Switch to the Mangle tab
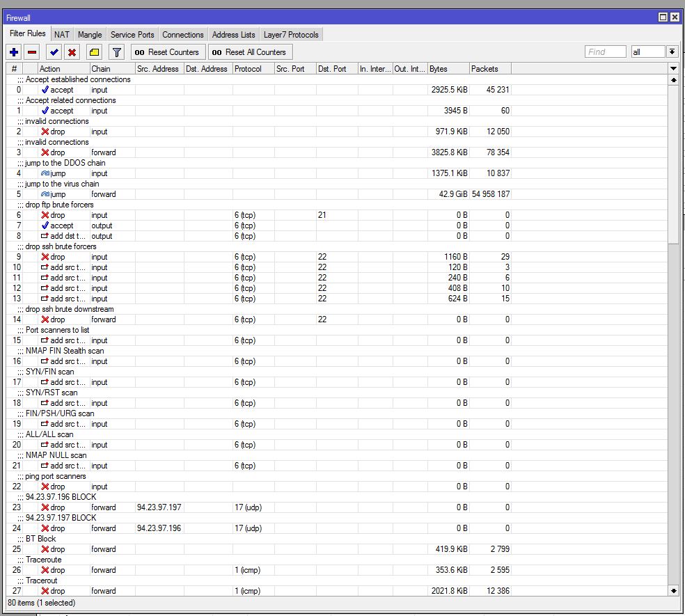Screen dimensions: 685x616 coord(90,35)
